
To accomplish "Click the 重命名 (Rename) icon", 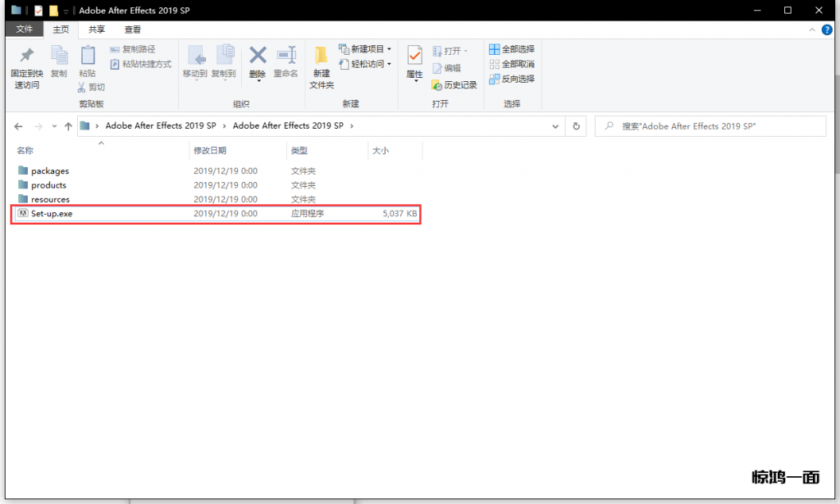I will [x=285, y=56].
